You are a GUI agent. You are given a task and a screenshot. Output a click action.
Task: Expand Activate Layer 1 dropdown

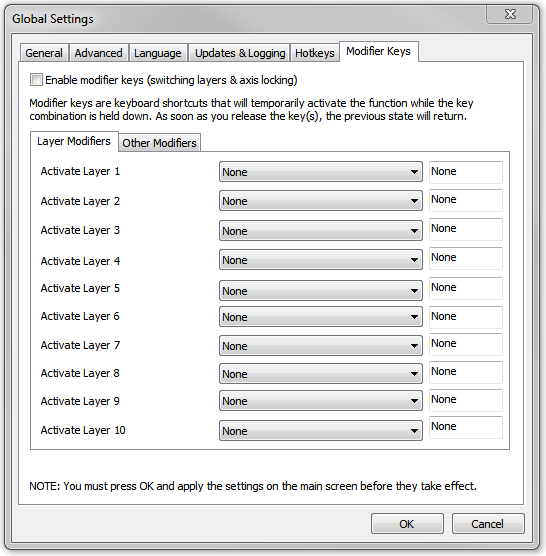click(x=321, y=172)
